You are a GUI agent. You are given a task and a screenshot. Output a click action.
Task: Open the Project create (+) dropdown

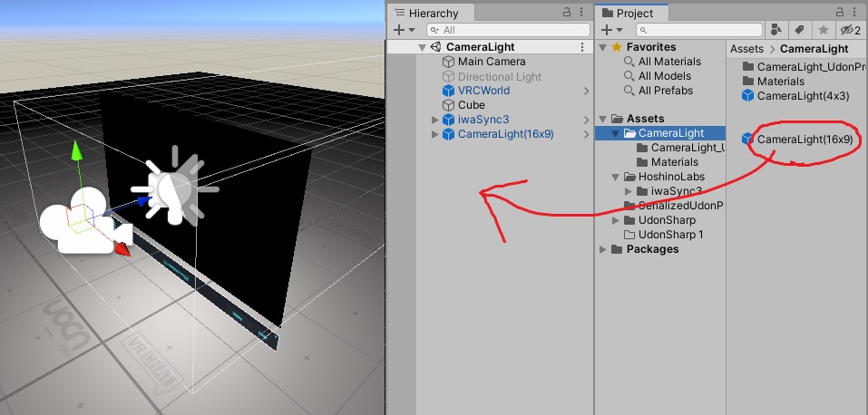tap(611, 30)
